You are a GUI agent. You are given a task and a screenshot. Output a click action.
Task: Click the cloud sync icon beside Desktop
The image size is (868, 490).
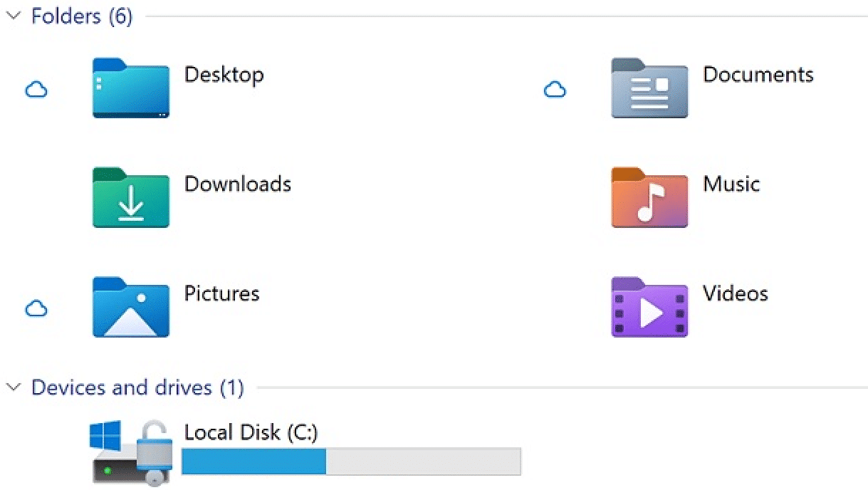36,90
